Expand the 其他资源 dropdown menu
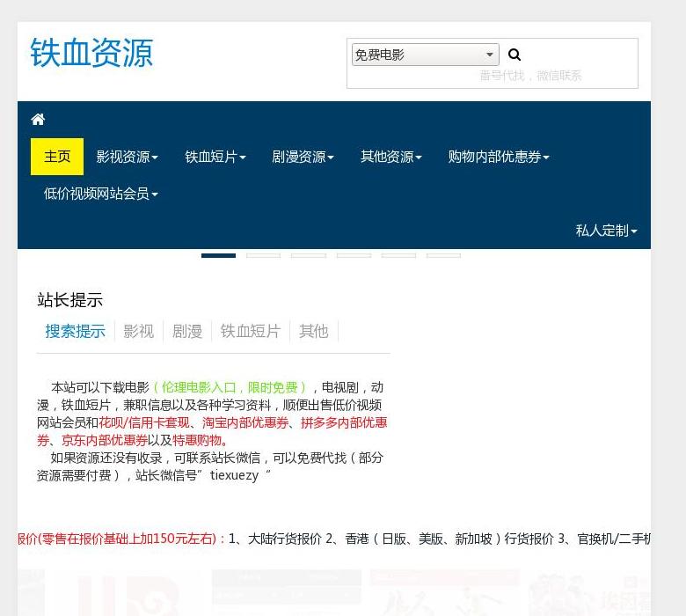This screenshot has width=686, height=616. (x=391, y=157)
